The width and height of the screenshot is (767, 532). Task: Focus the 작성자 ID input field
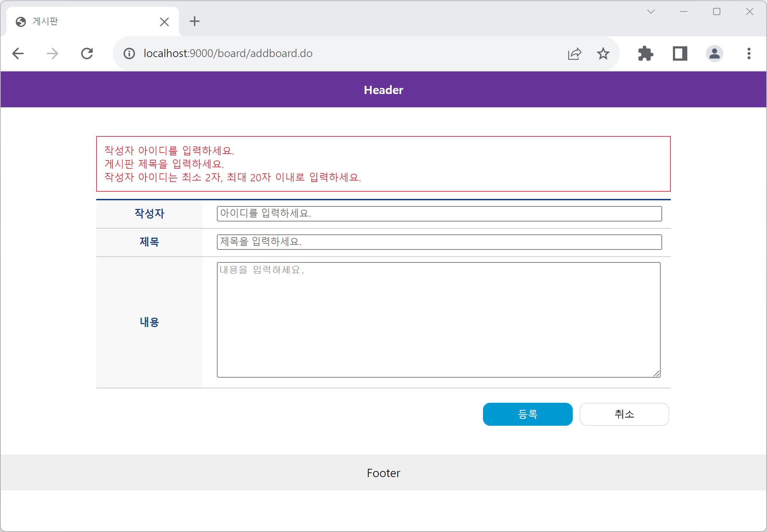pyautogui.click(x=439, y=214)
